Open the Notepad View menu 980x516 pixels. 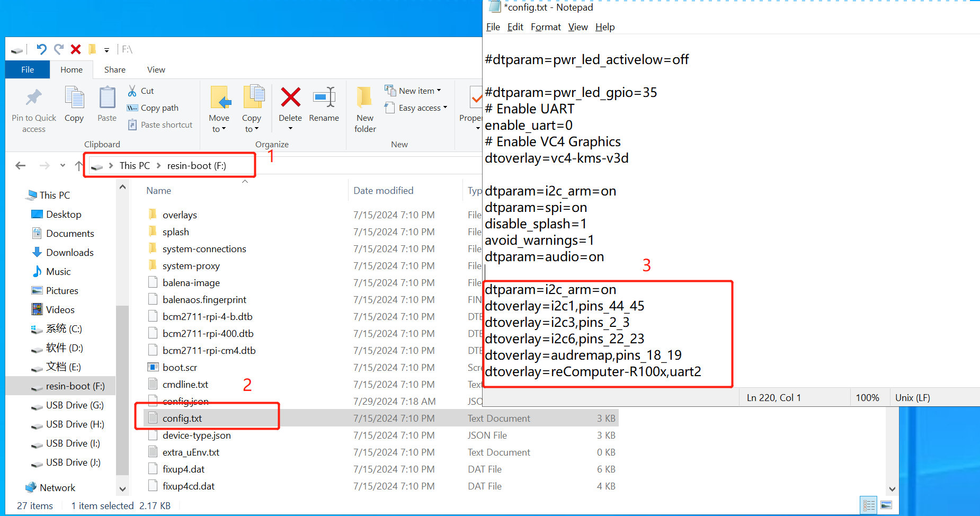click(x=578, y=27)
